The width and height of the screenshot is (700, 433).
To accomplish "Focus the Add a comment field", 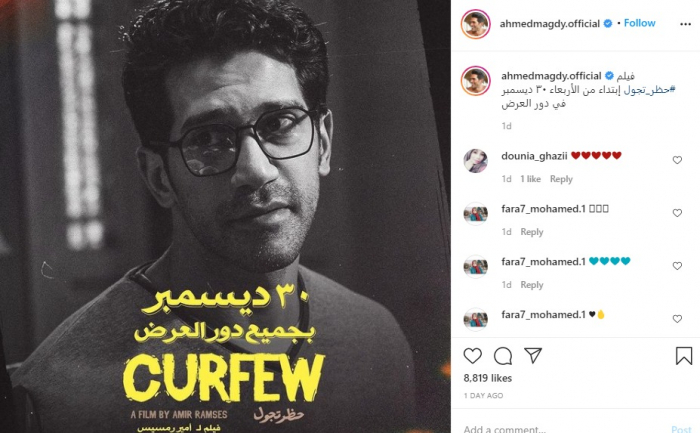I will tap(562, 429).
